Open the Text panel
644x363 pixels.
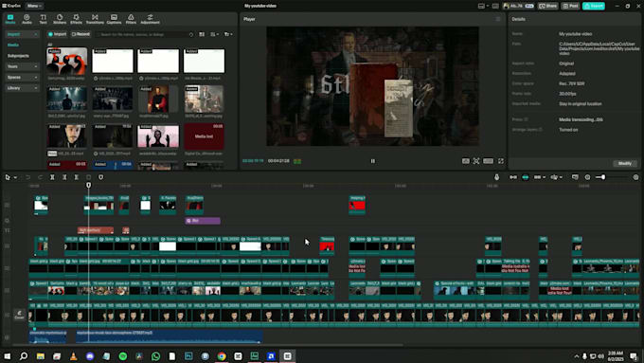(44, 19)
